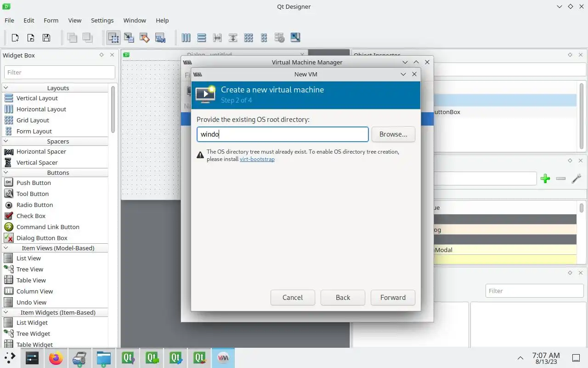Open the application launcher in taskbar
This screenshot has width=588, height=368.
tap(10, 358)
